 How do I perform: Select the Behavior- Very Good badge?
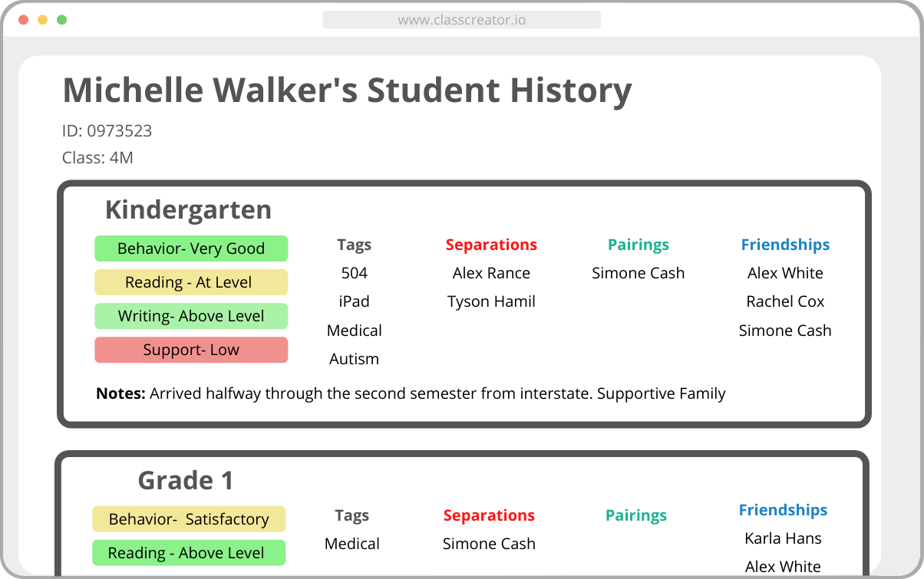point(191,248)
